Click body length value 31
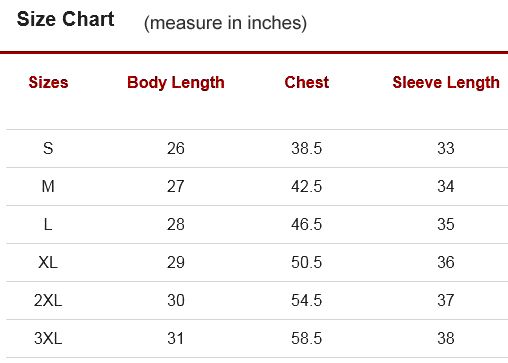508x363 pixels. pyautogui.click(x=176, y=338)
